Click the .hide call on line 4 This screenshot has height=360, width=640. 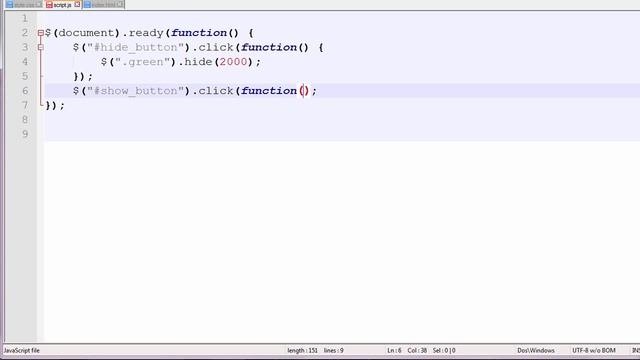(x=195, y=62)
